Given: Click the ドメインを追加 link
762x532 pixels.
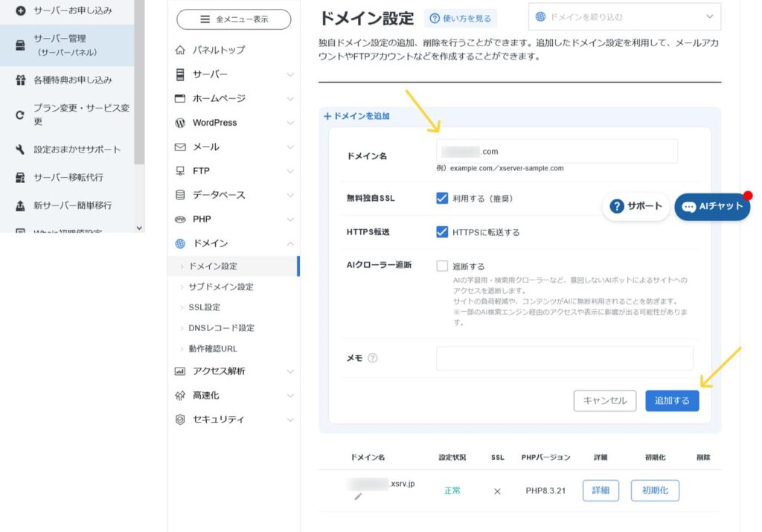Looking at the screenshot, I should (356, 116).
